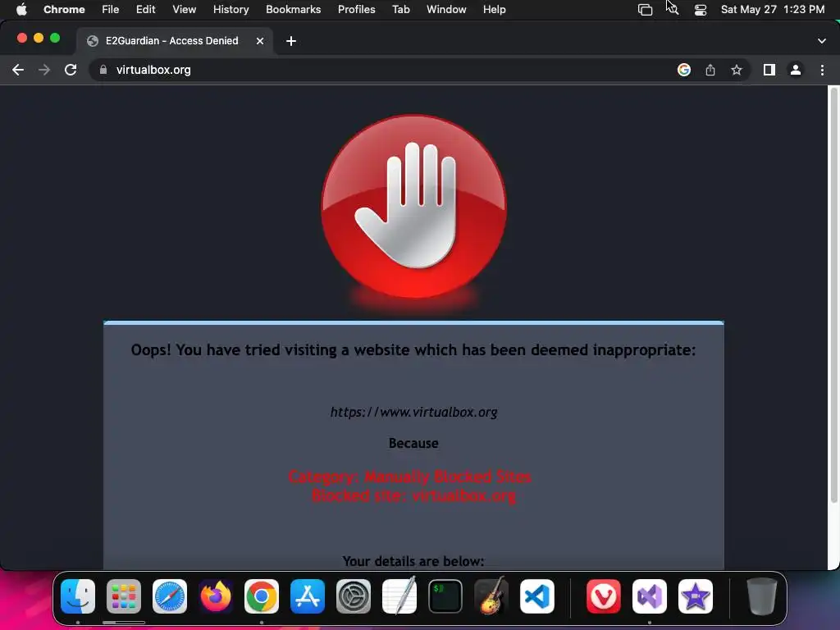
Task: View site info via the lock icon
Action: 103,70
